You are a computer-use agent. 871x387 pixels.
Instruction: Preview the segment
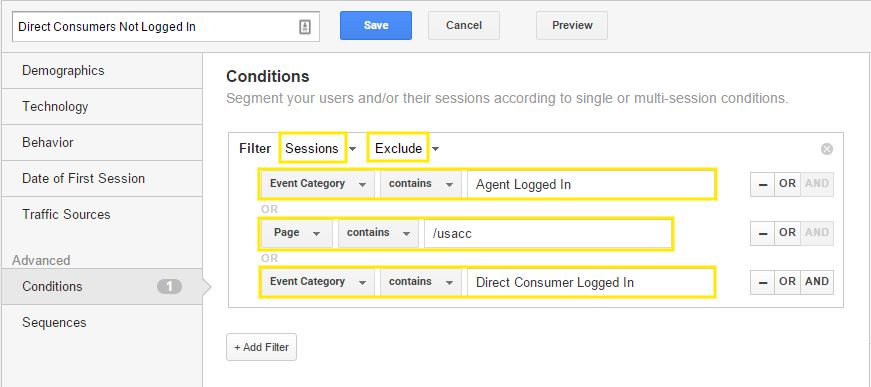pyautogui.click(x=572, y=26)
